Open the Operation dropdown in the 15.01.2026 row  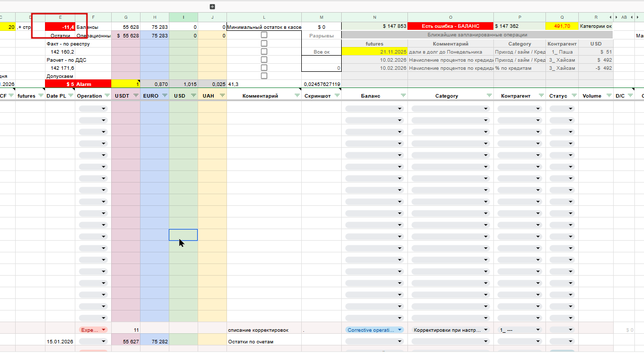(x=94, y=341)
